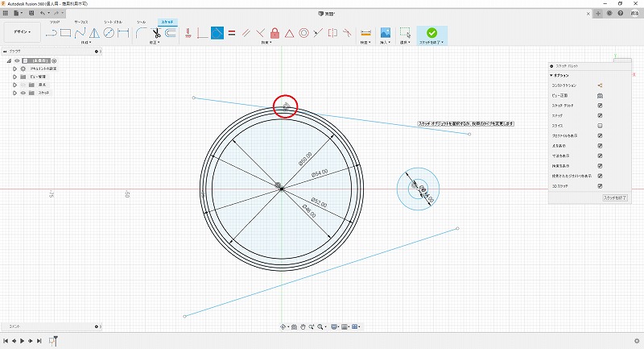Switch to the ソリッド tab
The image size is (644, 349).
(x=55, y=23)
